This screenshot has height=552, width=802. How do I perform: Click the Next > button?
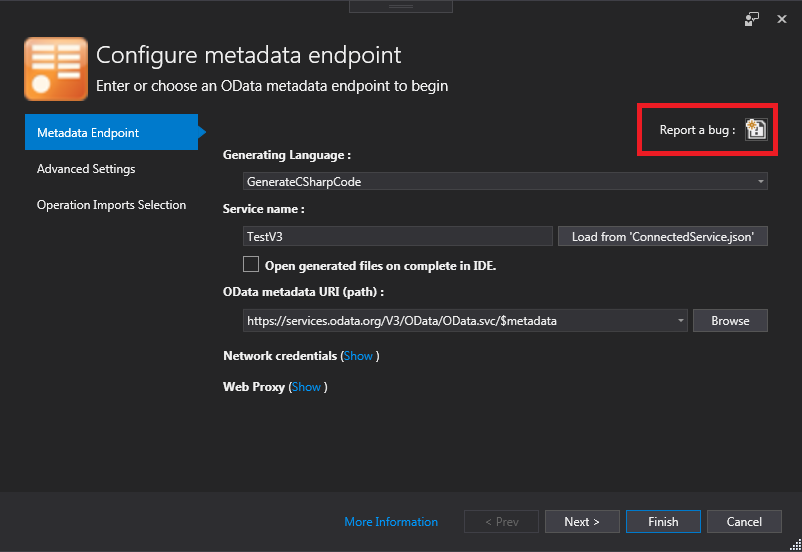click(582, 522)
